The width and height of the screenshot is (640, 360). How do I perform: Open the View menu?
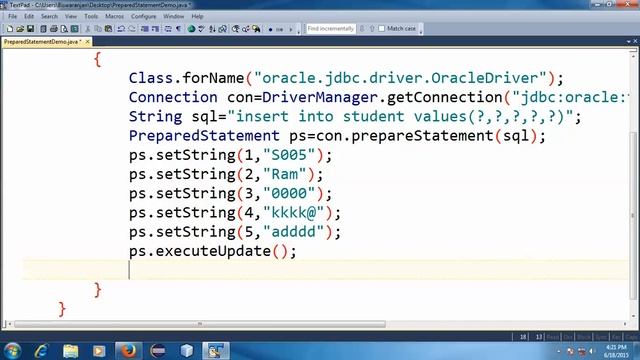pyautogui.click(x=71, y=16)
